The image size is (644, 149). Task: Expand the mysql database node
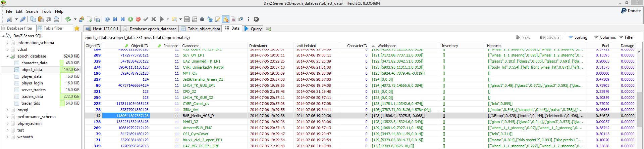(x=7, y=110)
